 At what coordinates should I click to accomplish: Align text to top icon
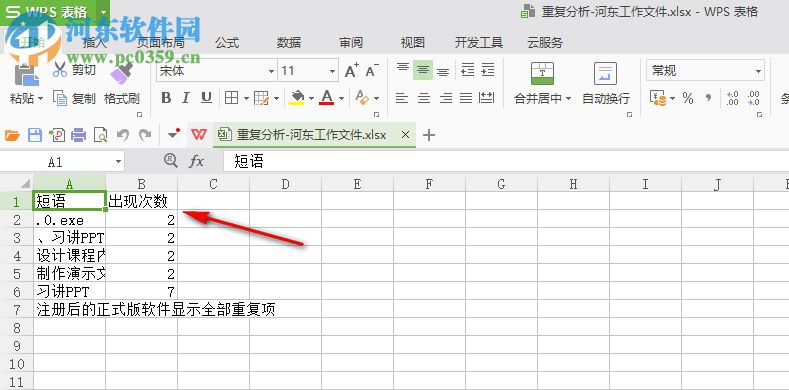coord(403,69)
